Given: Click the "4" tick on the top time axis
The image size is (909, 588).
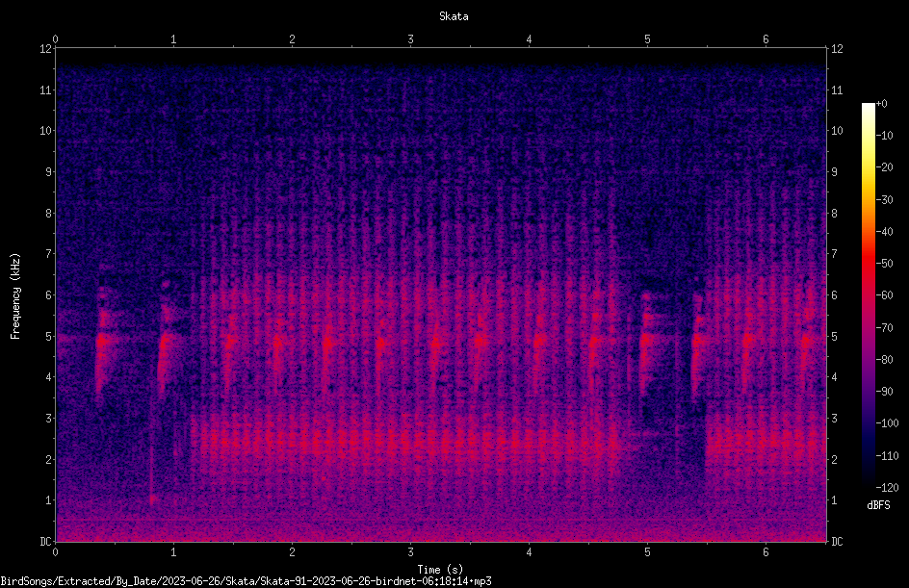Looking at the screenshot, I should coord(529,39).
